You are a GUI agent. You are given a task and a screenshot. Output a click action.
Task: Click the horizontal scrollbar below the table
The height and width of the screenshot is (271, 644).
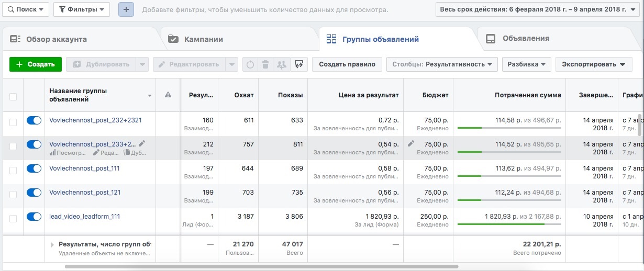[x=262, y=266]
